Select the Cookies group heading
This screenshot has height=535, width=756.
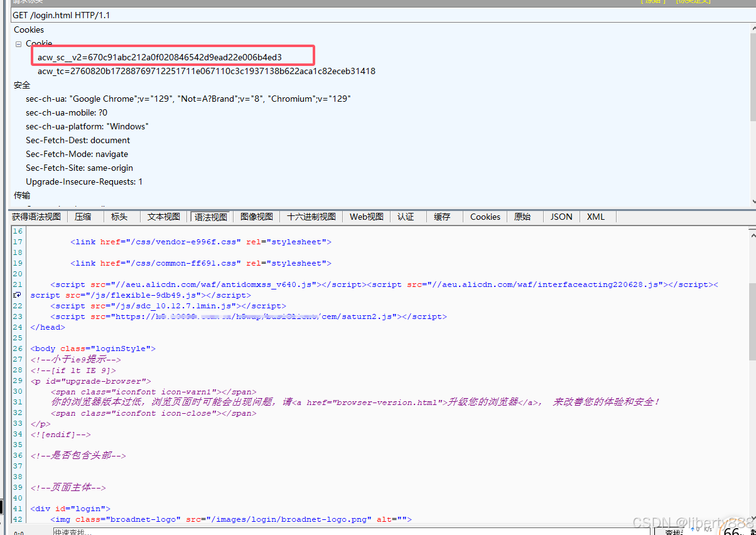(x=29, y=30)
